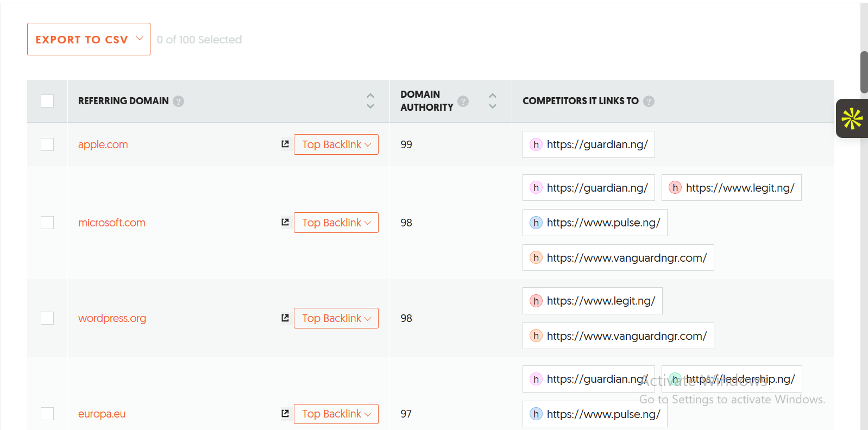Click the vertical page scrollbar thumb
Viewport: 868px width, 430px height.
click(864, 72)
